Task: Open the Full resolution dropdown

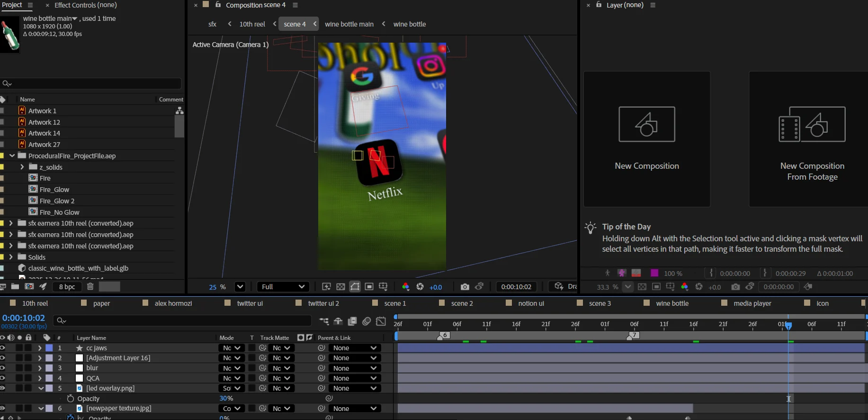Action: click(x=283, y=287)
